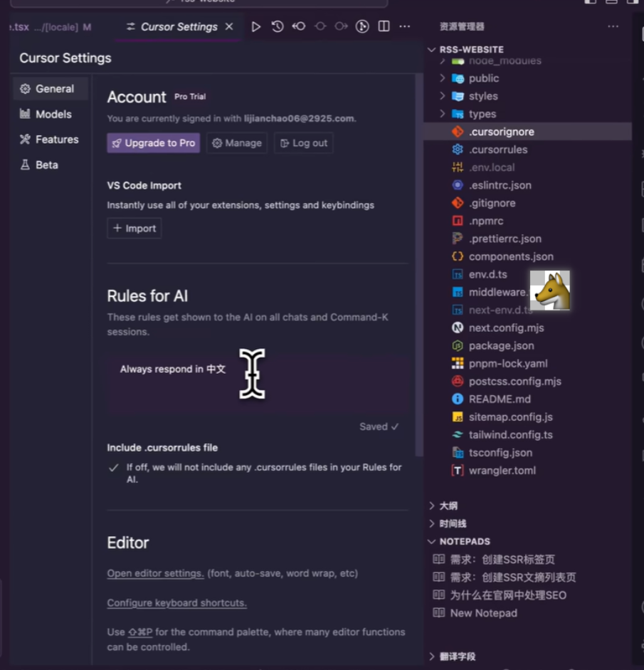Click the Open editor settings link

coord(156,573)
